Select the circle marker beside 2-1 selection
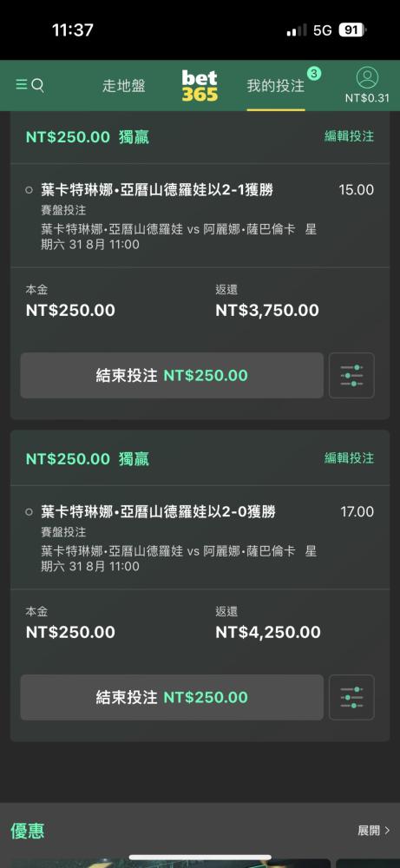This screenshot has height=868, width=400. pos(30,190)
